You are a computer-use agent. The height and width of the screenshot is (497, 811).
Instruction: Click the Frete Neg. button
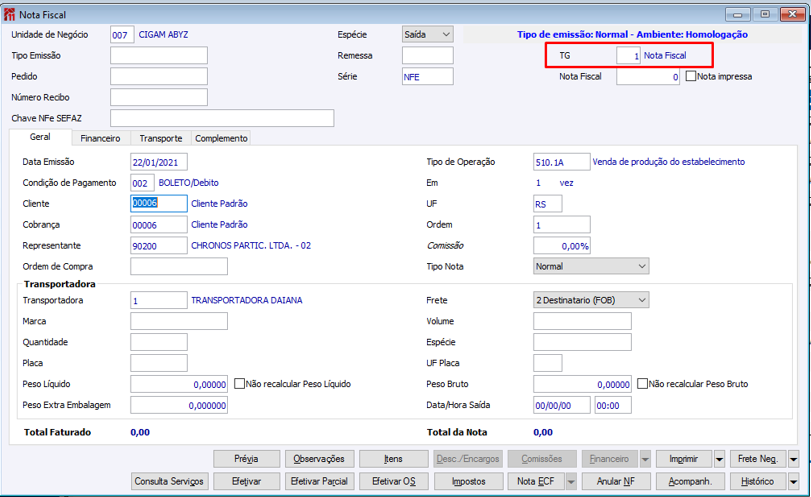point(758,459)
